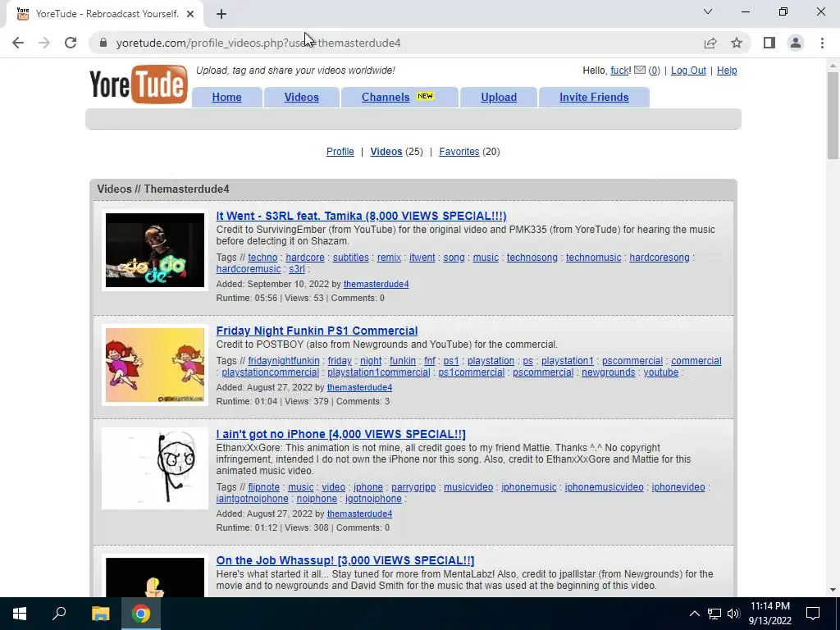
Task: Open the inbox envelope icon
Action: click(640, 71)
